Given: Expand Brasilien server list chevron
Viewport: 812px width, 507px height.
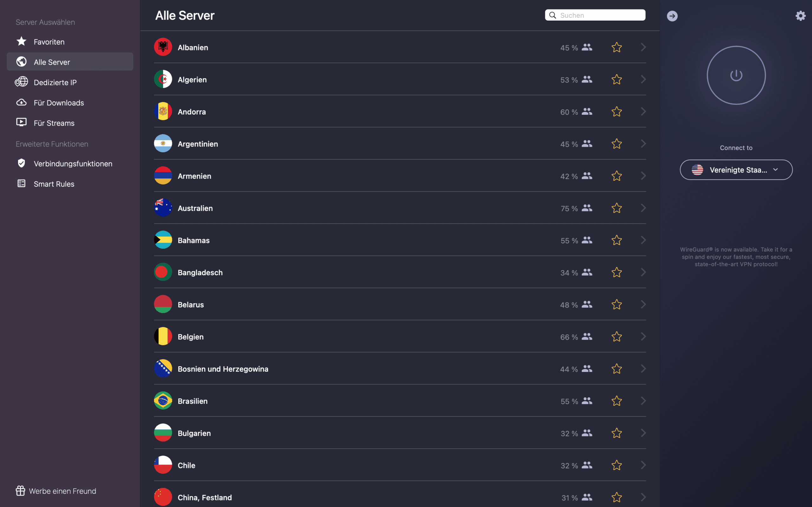Looking at the screenshot, I should (643, 401).
